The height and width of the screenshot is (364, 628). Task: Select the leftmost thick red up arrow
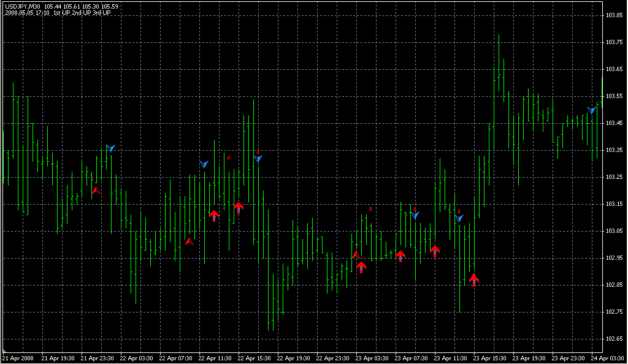coord(214,216)
